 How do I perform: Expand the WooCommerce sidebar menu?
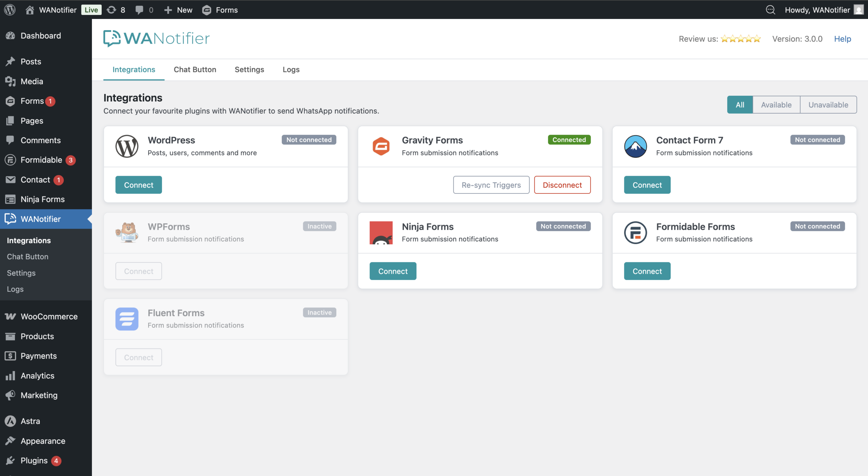pyautogui.click(x=49, y=317)
